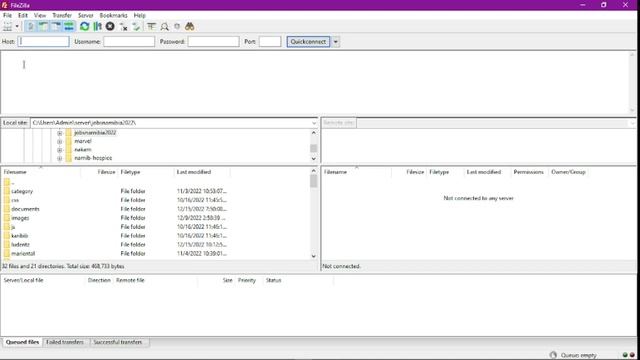640x360 pixels.
Task: Select the mariental folder row
Action: (155, 253)
